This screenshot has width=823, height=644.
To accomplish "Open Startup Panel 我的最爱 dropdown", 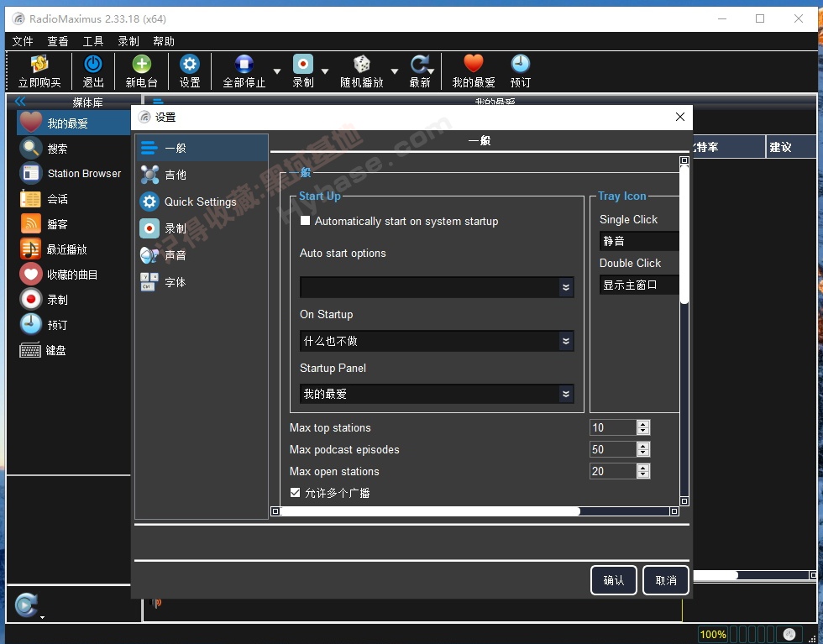I will click(x=437, y=394).
